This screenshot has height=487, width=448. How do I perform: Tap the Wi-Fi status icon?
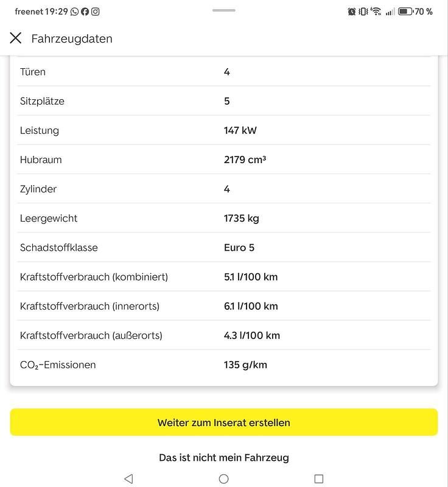click(x=376, y=12)
